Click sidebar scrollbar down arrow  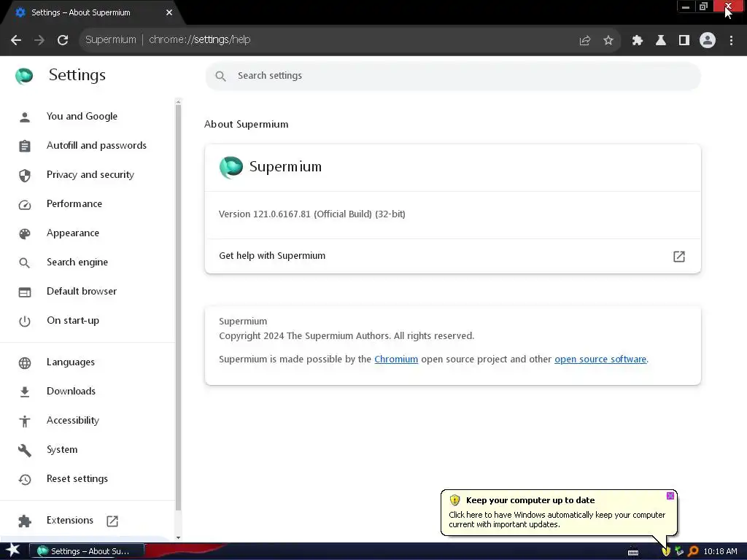[x=178, y=537]
